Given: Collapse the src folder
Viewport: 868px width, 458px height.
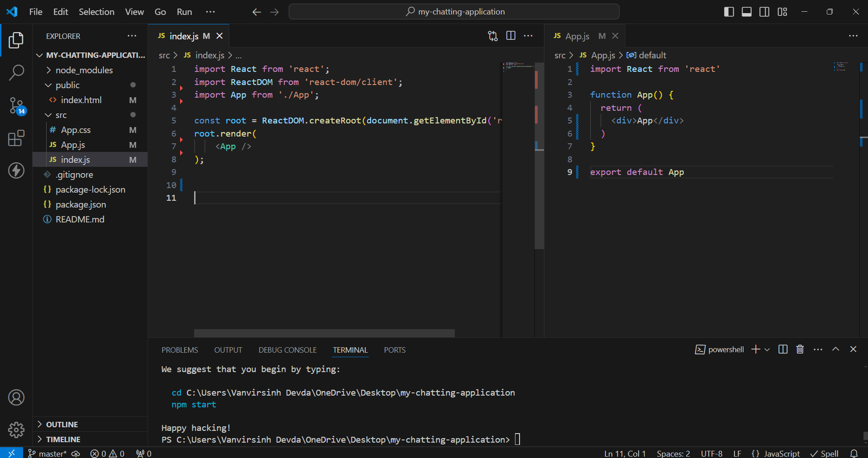Looking at the screenshot, I should [x=90, y=115].
